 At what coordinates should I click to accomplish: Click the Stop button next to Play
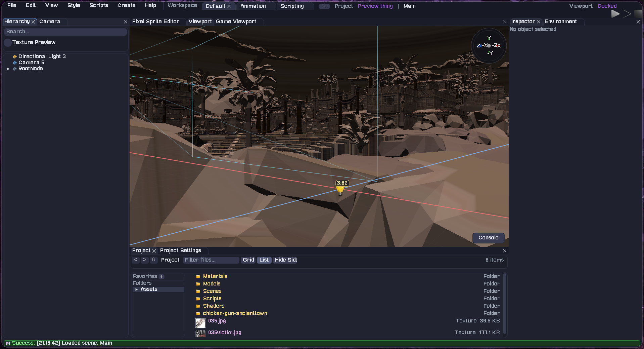pos(638,13)
